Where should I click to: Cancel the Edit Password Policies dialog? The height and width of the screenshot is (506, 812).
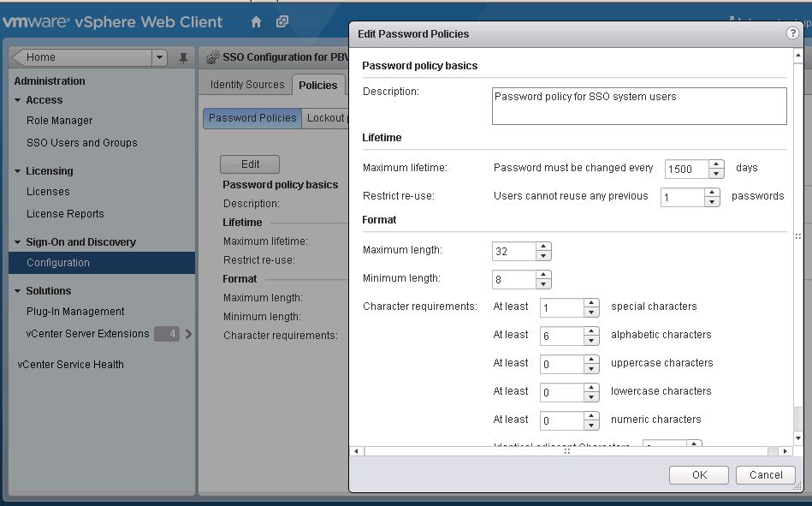coord(766,475)
